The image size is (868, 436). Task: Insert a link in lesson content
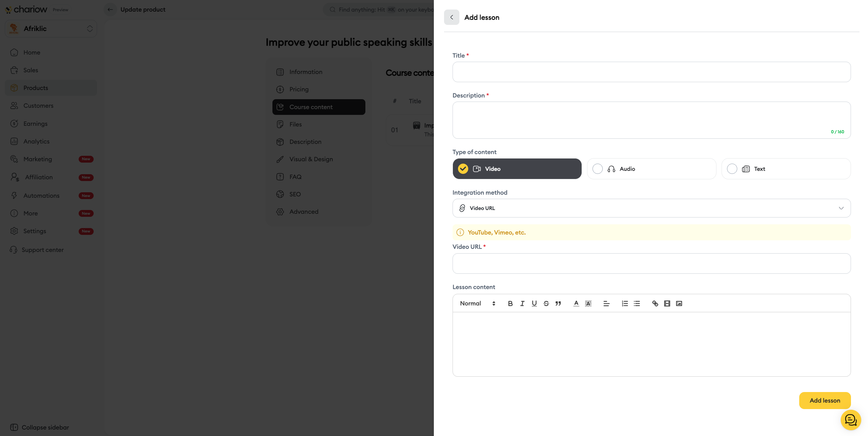(655, 303)
